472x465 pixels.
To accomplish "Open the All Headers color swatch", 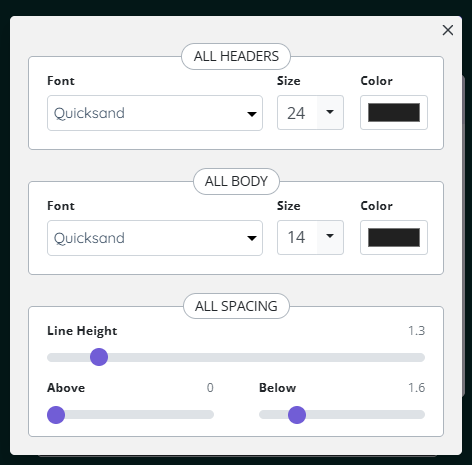I will (x=394, y=112).
